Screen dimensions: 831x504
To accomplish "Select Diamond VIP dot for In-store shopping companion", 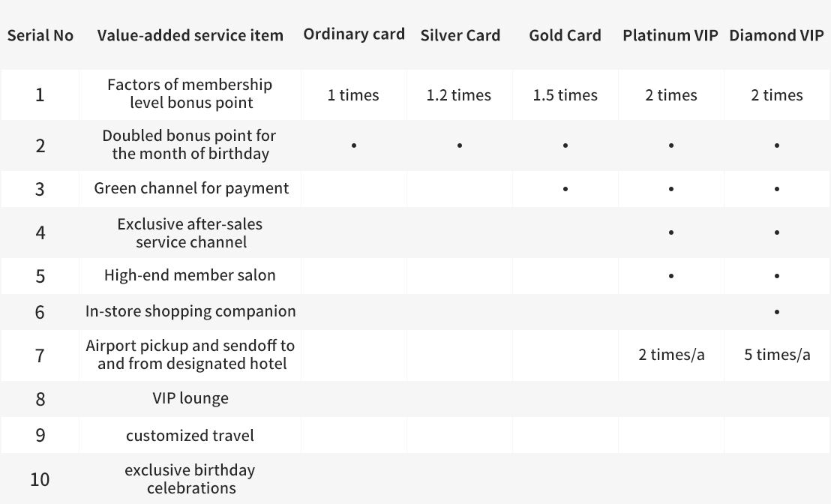I will coord(777,312).
